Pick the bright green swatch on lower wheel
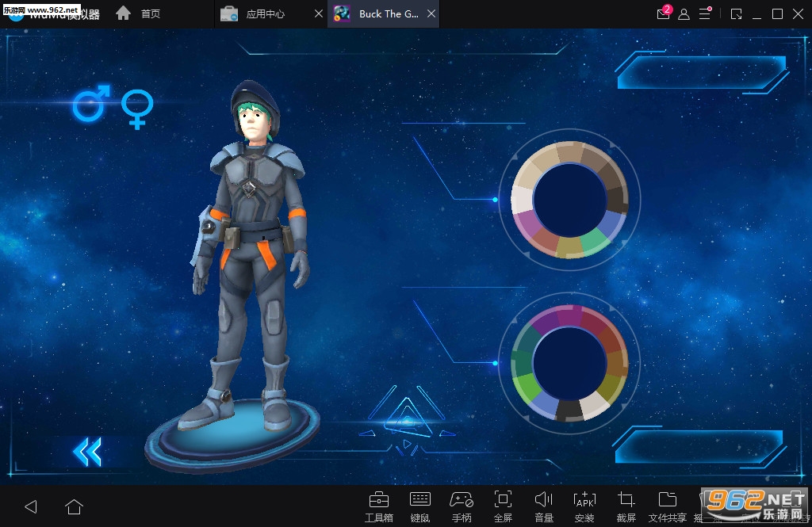The width and height of the screenshot is (812, 527). click(x=525, y=387)
